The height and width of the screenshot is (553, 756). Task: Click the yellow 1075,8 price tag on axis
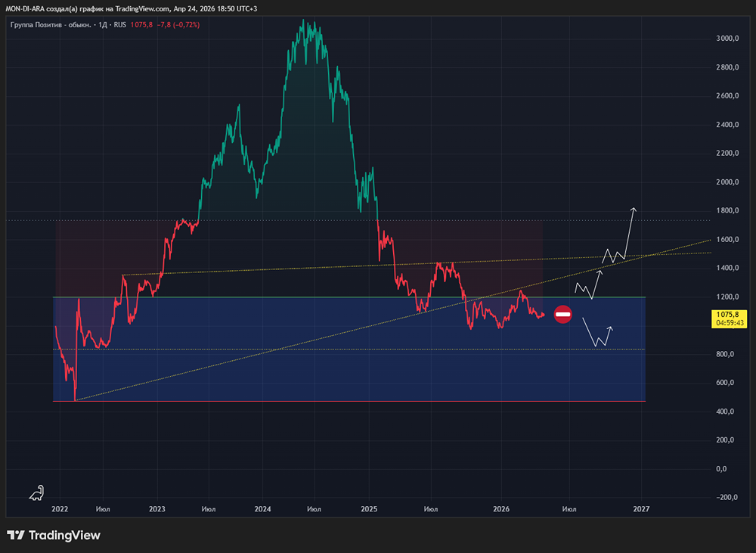click(729, 318)
